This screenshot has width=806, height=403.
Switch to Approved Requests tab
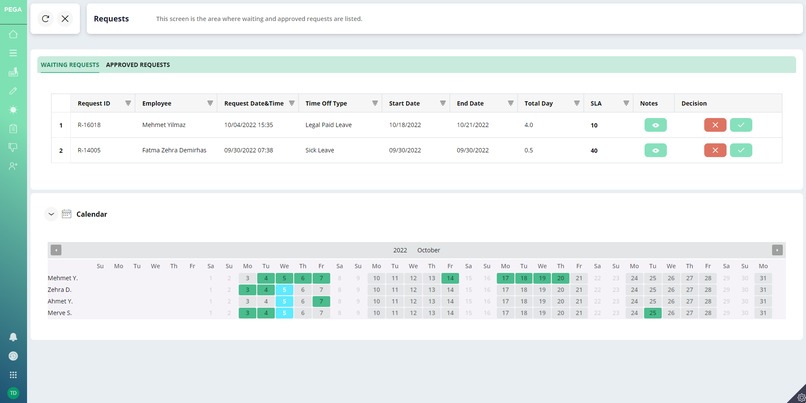tap(138, 65)
